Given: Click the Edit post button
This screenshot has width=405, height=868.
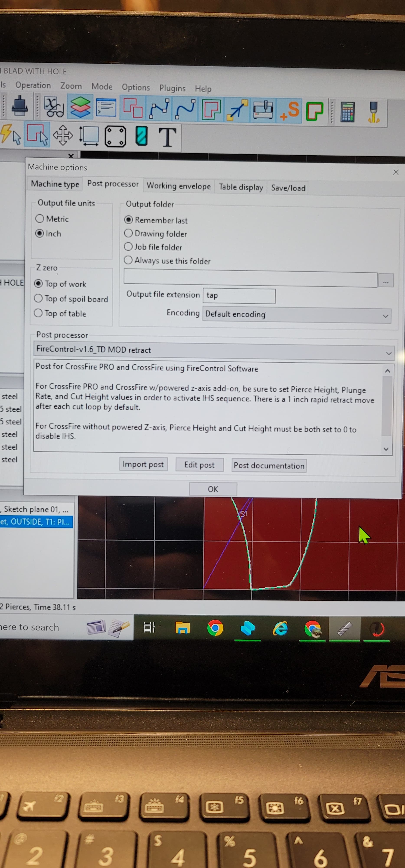Looking at the screenshot, I should [199, 465].
